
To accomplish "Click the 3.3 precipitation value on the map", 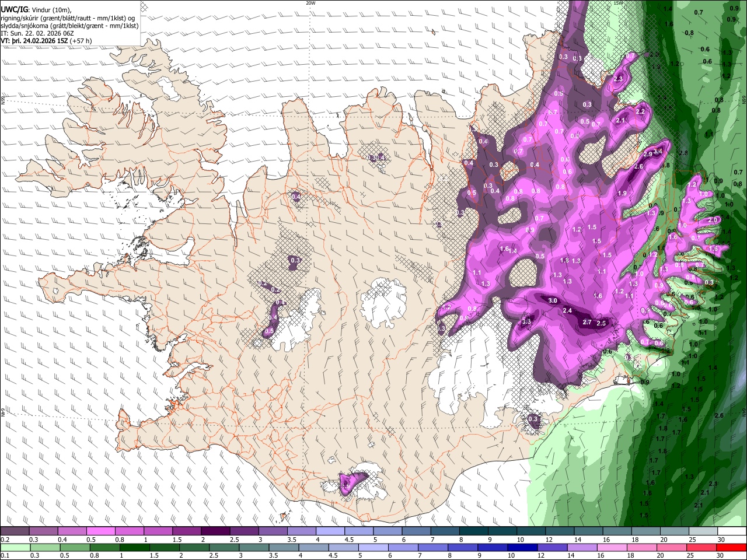I will pyautogui.click(x=526, y=321).
